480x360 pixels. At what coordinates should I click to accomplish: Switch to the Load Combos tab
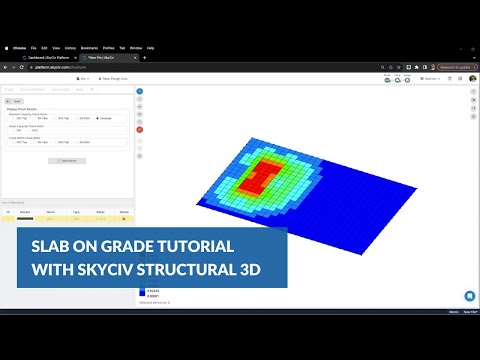click(60, 90)
